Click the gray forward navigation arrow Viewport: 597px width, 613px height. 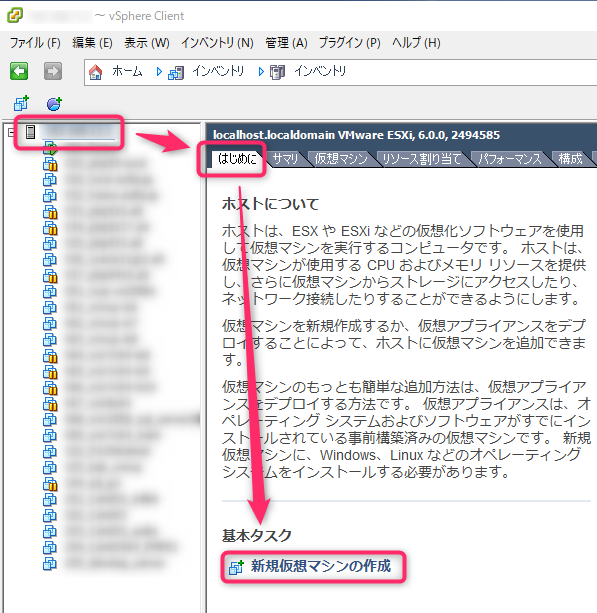53,71
